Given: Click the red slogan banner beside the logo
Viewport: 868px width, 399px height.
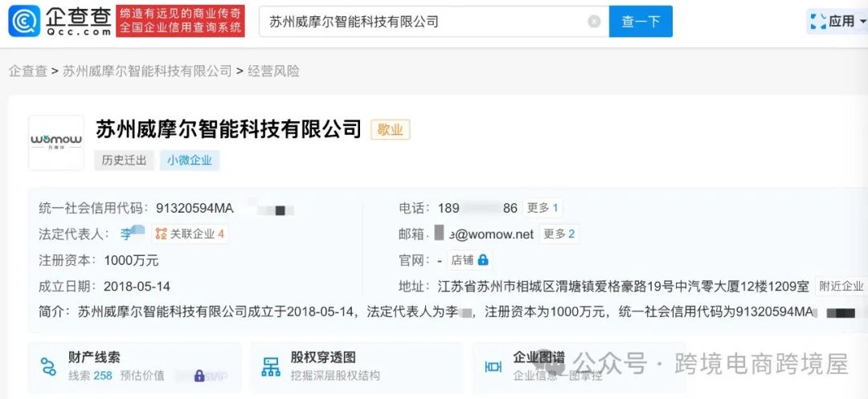Looking at the screenshot, I should pos(180,21).
